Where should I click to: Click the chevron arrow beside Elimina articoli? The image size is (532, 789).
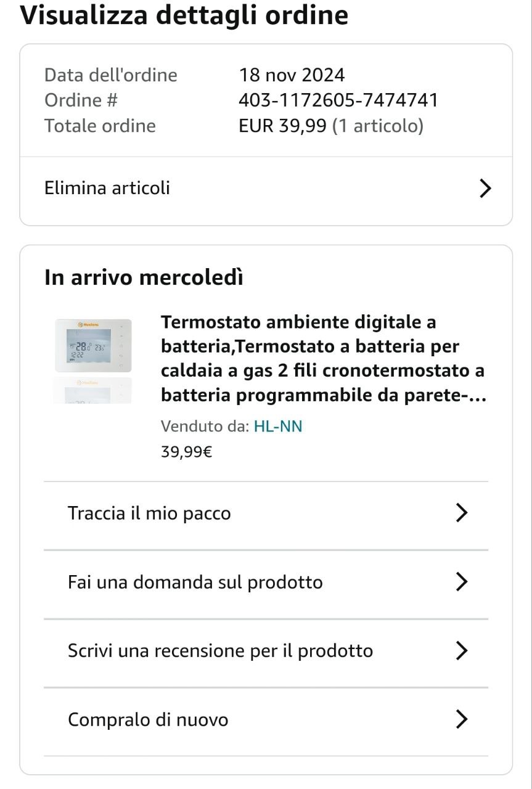(x=485, y=189)
